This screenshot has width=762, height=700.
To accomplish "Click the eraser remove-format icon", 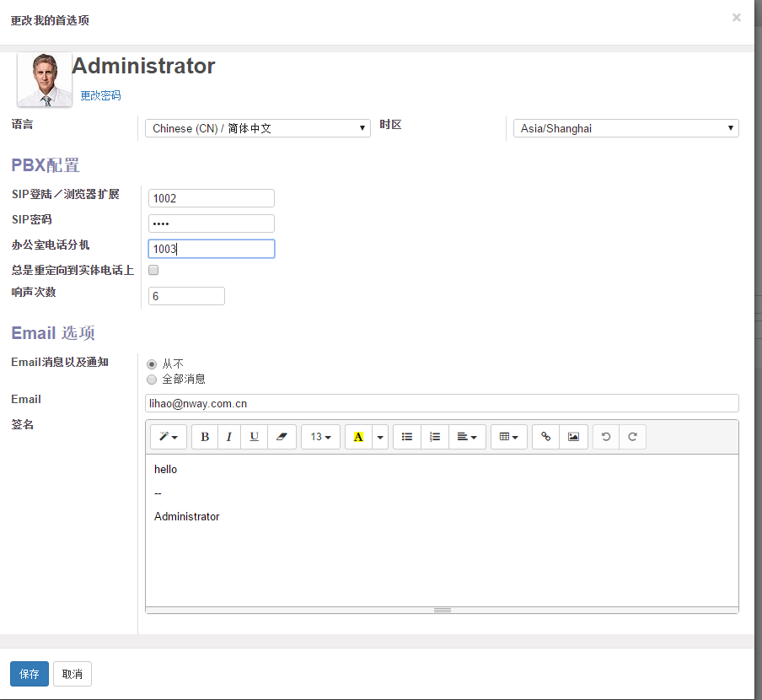I will click(x=282, y=437).
